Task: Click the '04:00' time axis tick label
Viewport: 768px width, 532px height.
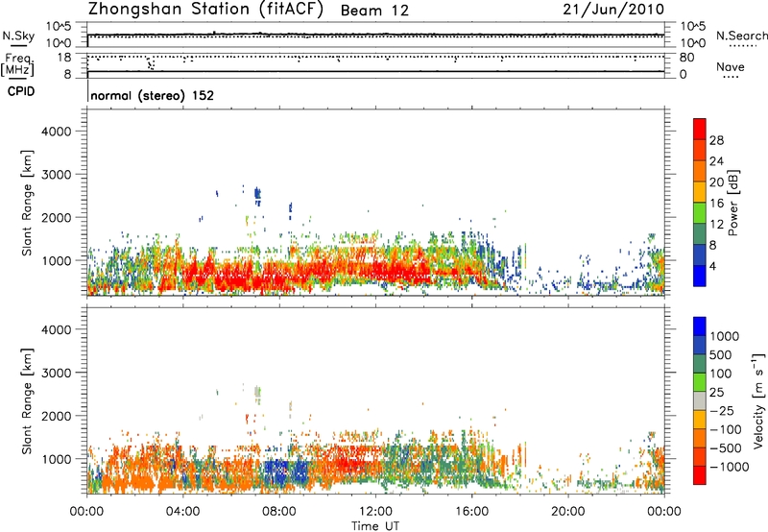Action: click(183, 512)
